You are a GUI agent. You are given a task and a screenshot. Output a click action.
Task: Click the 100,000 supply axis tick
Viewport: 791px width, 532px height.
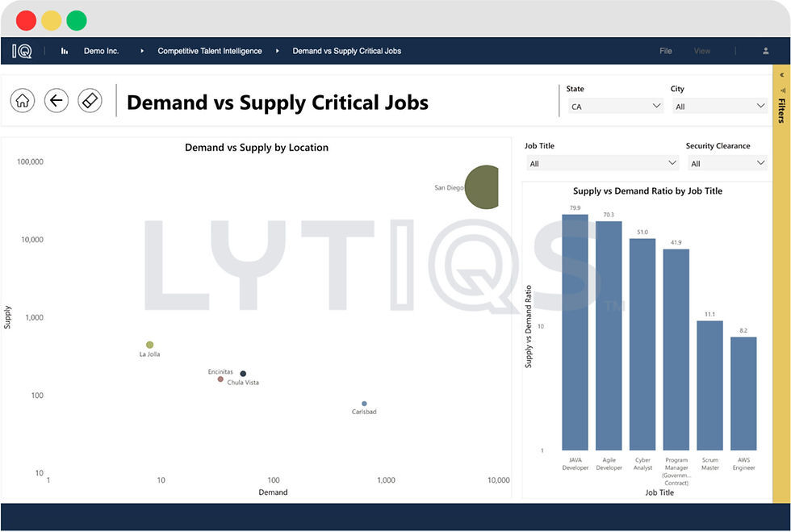[31, 161]
